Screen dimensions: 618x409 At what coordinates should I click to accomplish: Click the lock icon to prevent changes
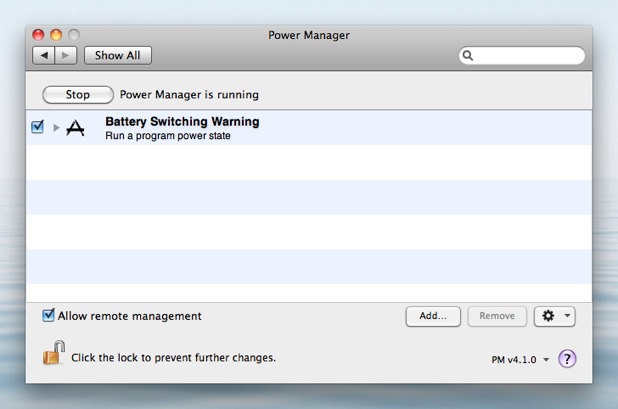(53, 353)
